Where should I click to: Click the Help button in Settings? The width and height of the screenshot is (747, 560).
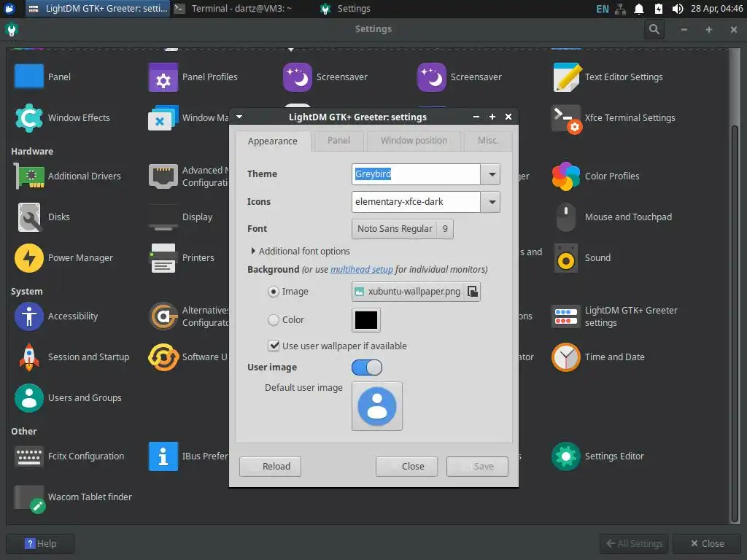point(40,544)
